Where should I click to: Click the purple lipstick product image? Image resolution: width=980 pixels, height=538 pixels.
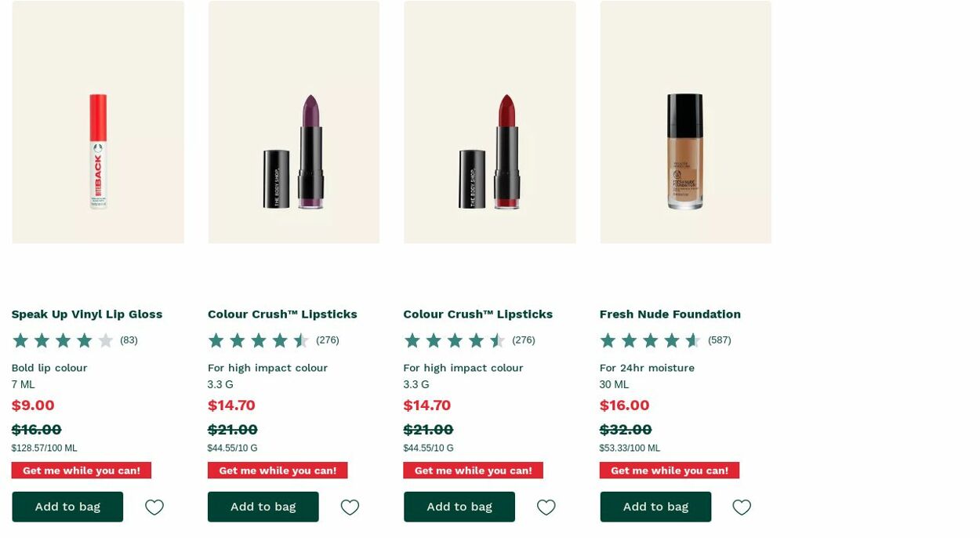coord(293,122)
